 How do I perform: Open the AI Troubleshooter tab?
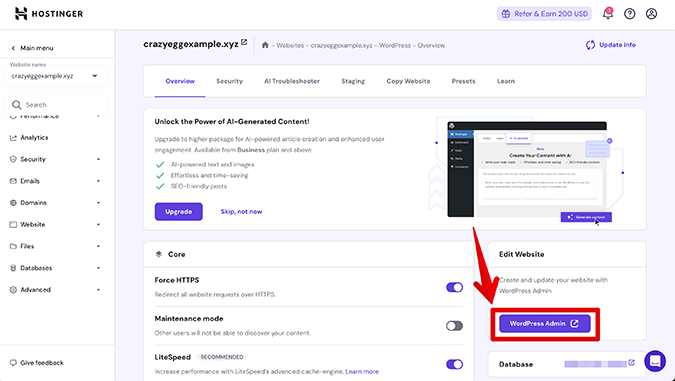[292, 81]
